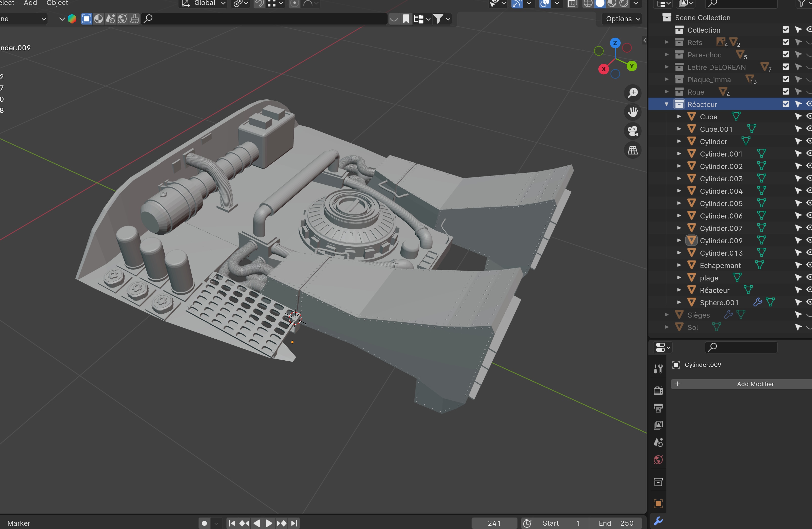
Task: Filter by object data-block icon
Action: pos(87,19)
